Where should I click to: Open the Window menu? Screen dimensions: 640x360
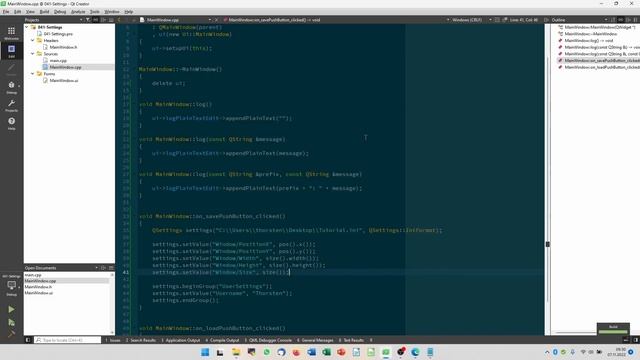coord(112,12)
